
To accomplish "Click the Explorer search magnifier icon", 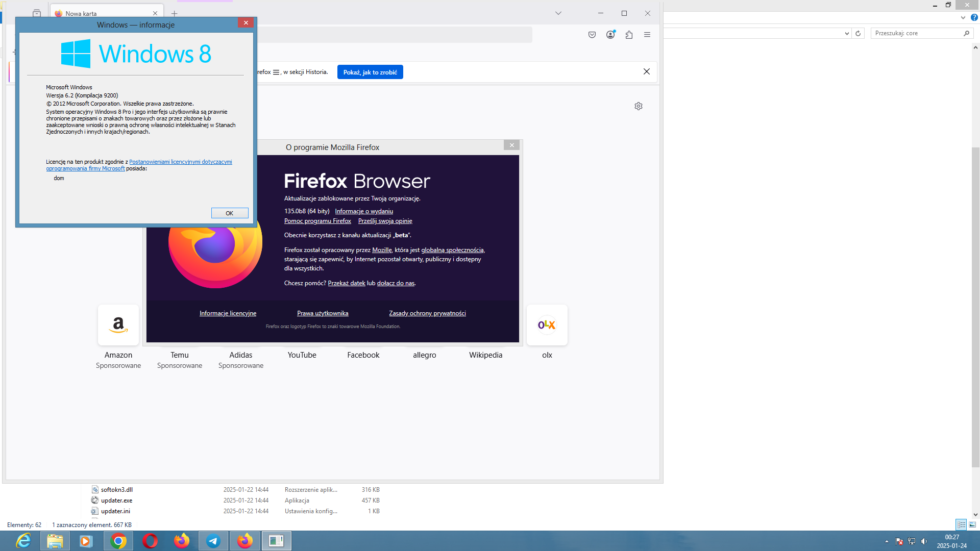I will [966, 33].
